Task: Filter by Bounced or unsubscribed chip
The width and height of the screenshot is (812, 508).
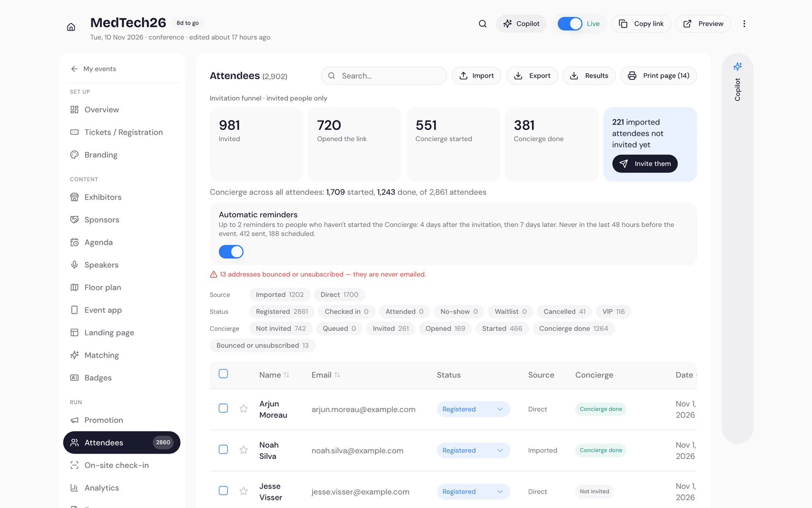Action: [262, 345]
